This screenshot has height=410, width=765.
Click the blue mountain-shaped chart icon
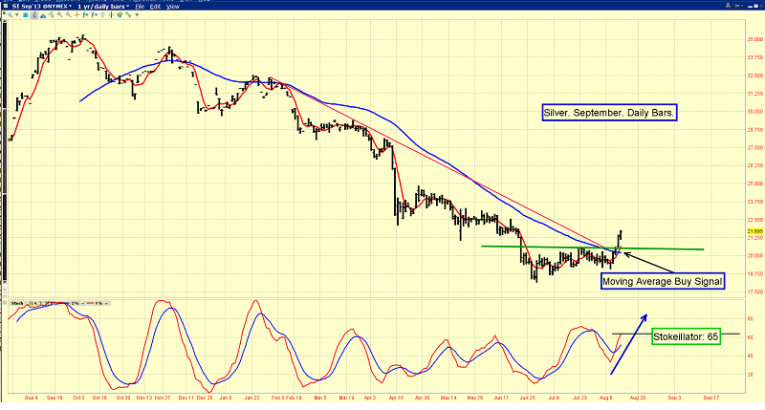tap(43, 16)
